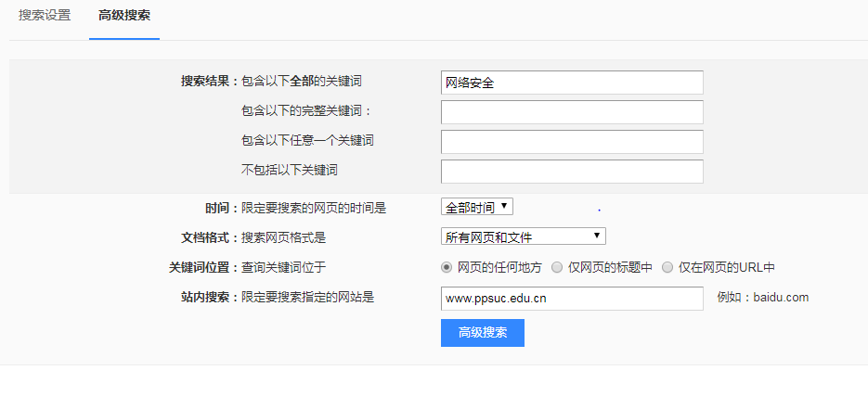Select the 网页的任何地方 radio button

[447, 267]
